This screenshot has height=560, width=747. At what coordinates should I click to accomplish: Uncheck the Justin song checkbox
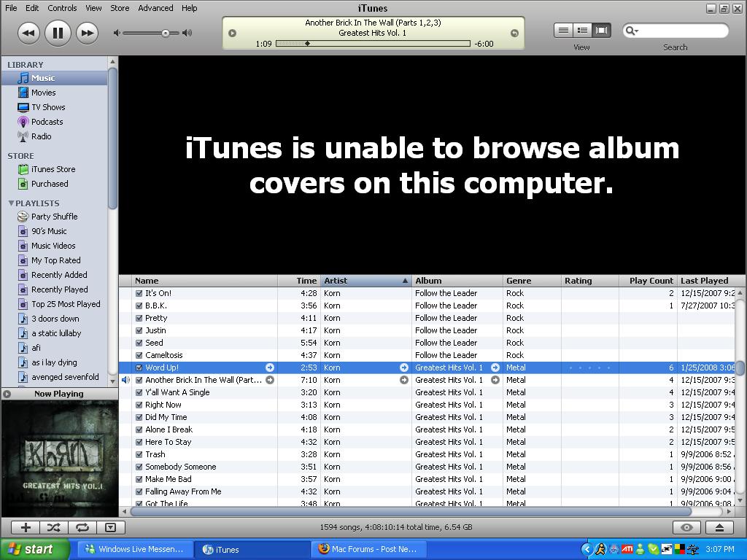click(139, 330)
